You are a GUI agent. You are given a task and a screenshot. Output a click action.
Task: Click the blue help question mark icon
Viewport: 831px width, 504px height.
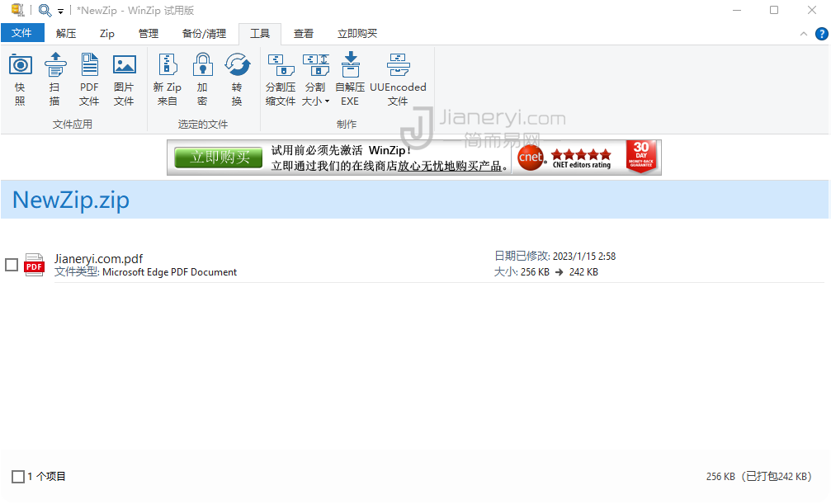(x=821, y=34)
